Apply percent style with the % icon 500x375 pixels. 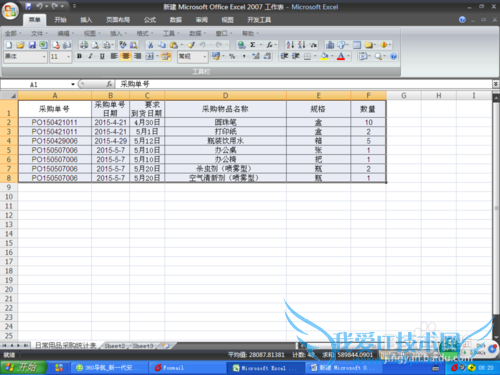[x=232, y=56]
